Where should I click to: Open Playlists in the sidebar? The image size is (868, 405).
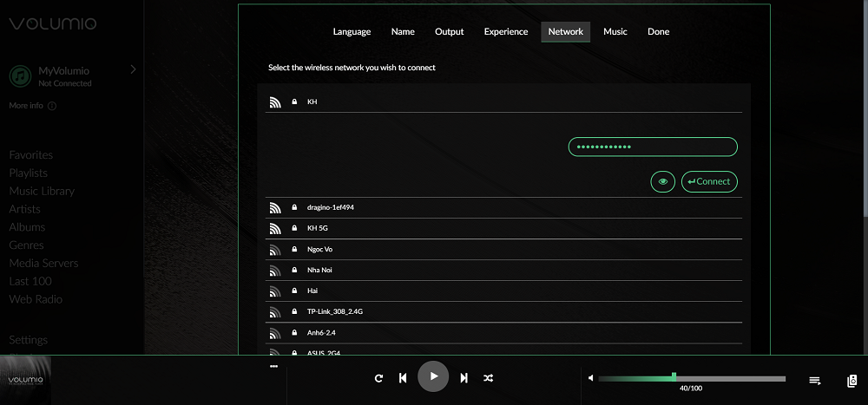click(x=29, y=173)
